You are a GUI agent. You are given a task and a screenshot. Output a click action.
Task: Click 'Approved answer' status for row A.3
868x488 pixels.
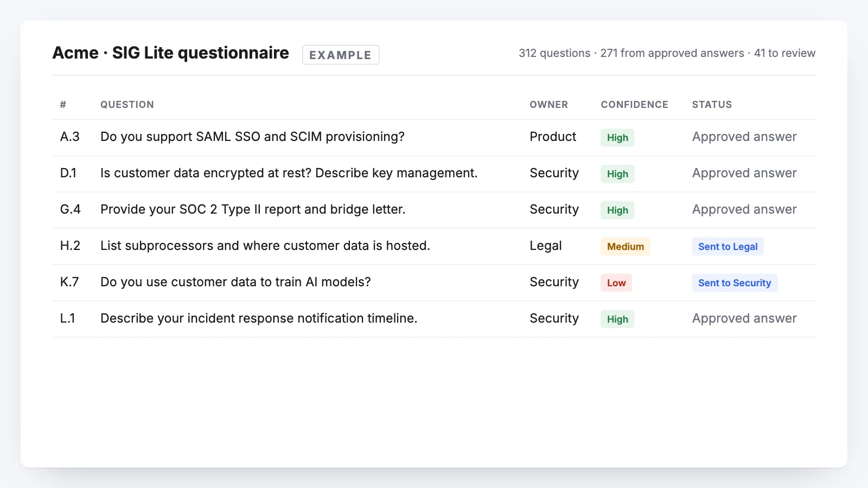pos(744,137)
